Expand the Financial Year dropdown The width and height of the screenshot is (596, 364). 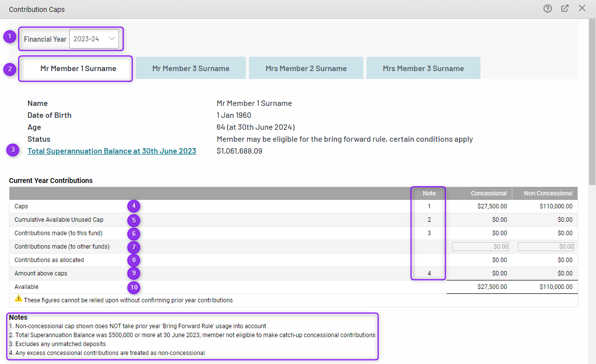pyautogui.click(x=94, y=39)
